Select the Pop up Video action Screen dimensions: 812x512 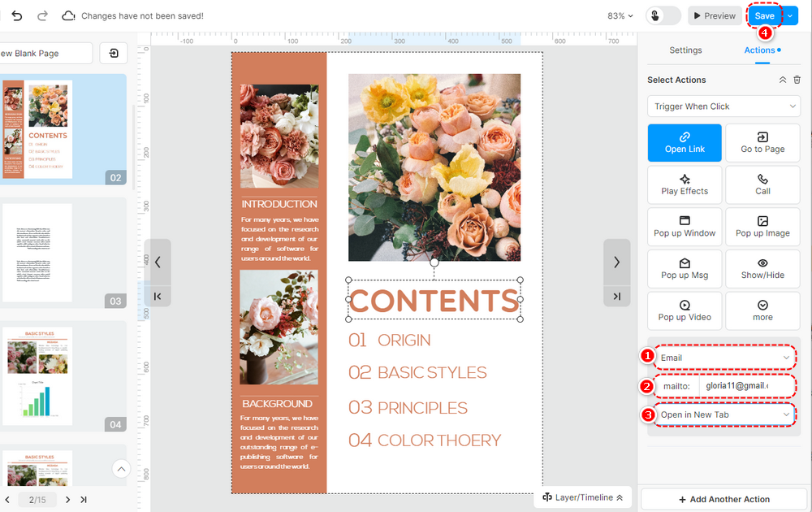[684, 311]
